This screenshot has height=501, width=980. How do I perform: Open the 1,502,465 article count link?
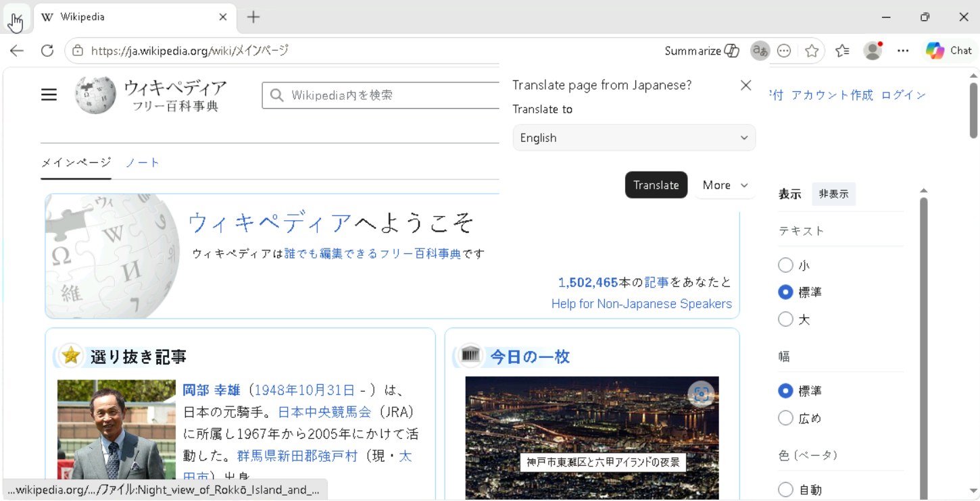tap(588, 282)
